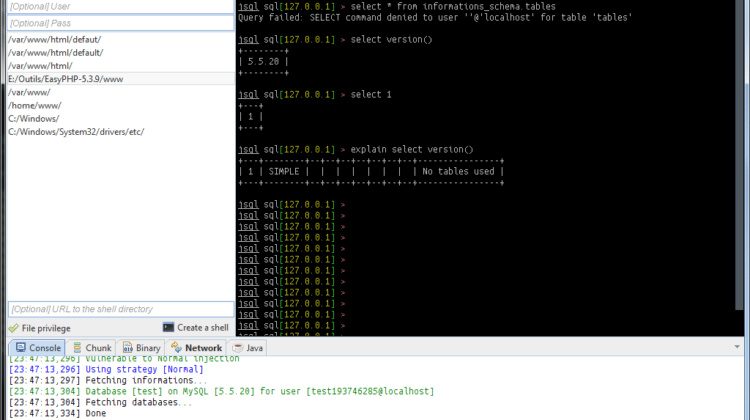
Task: Click the Java tab icon
Action: 238,348
